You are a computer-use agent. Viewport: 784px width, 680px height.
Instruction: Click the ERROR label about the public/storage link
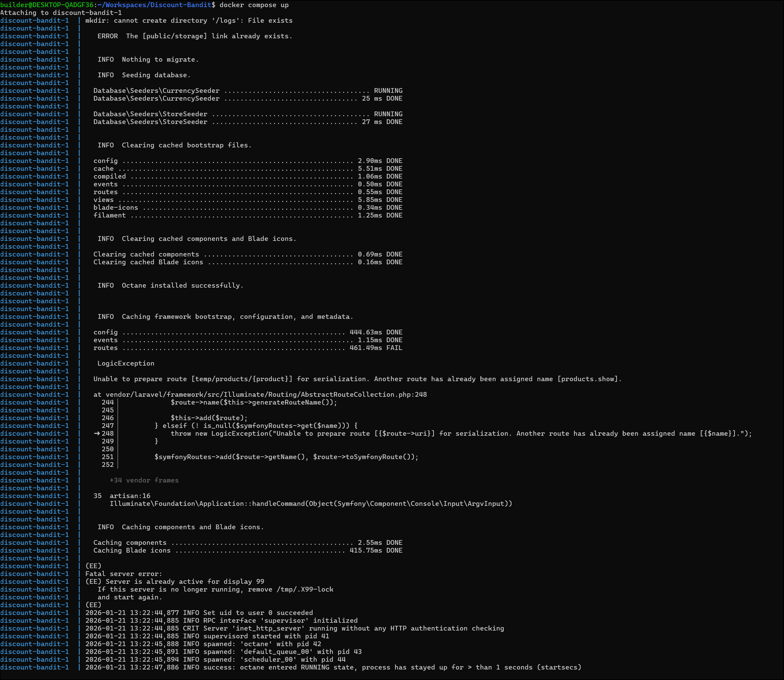tap(107, 36)
